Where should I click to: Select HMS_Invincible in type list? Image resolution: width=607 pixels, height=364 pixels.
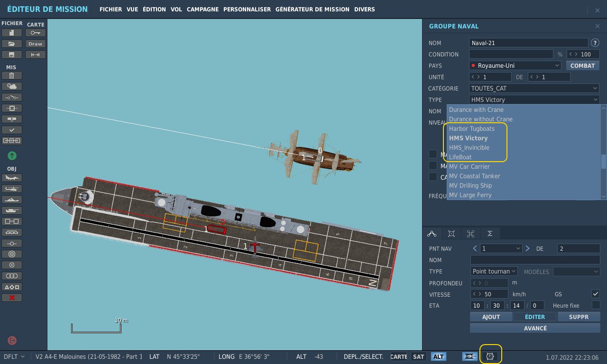[524, 147]
